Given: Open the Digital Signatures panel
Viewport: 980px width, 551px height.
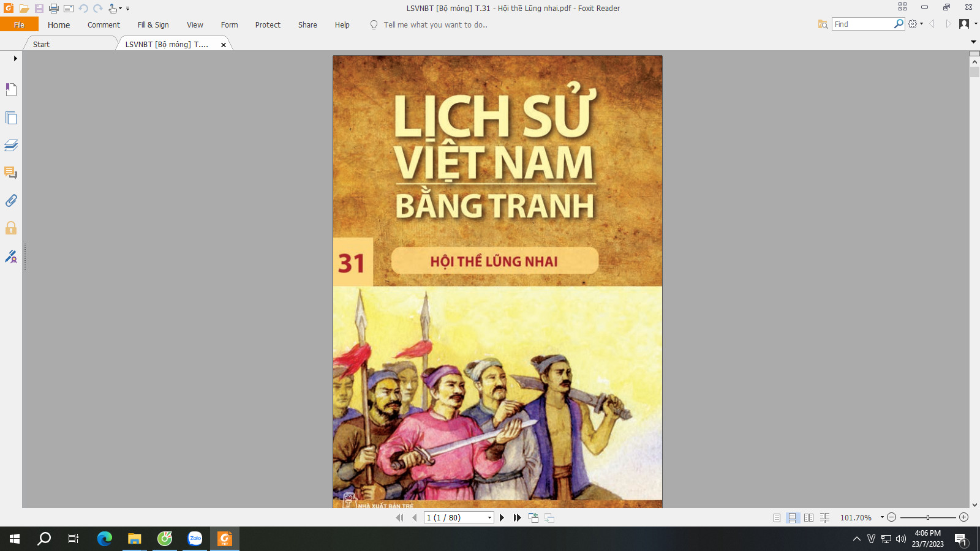Looking at the screenshot, I should pyautogui.click(x=11, y=256).
